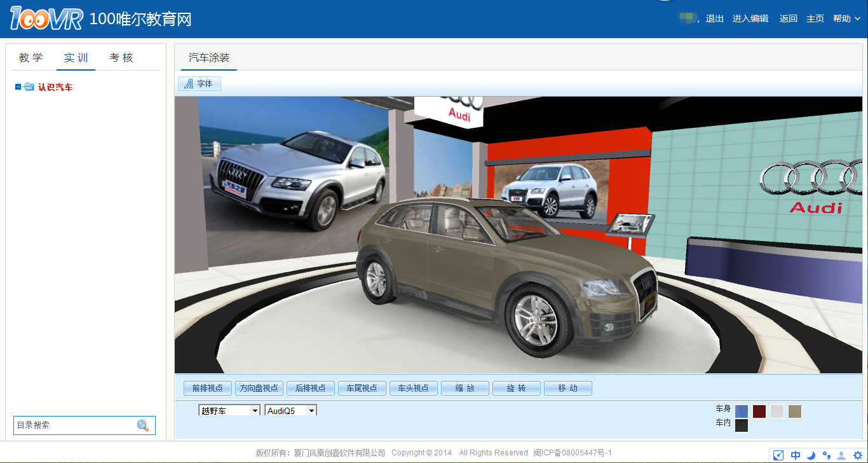
Task: Switch to the 教学 tab
Action: (x=31, y=58)
